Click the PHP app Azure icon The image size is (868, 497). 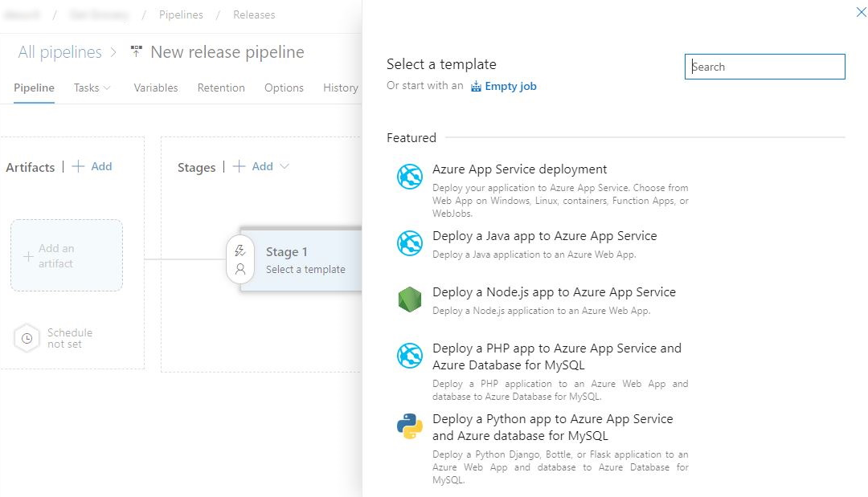(x=410, y=356)
